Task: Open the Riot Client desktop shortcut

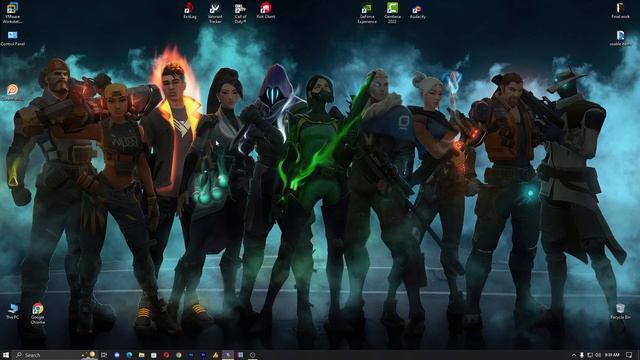Action: tap(266, 11)
